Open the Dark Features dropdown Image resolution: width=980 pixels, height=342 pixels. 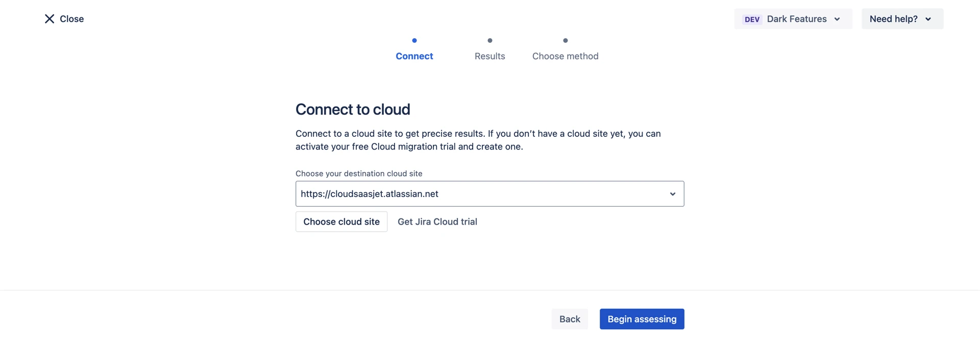point(796,19)
